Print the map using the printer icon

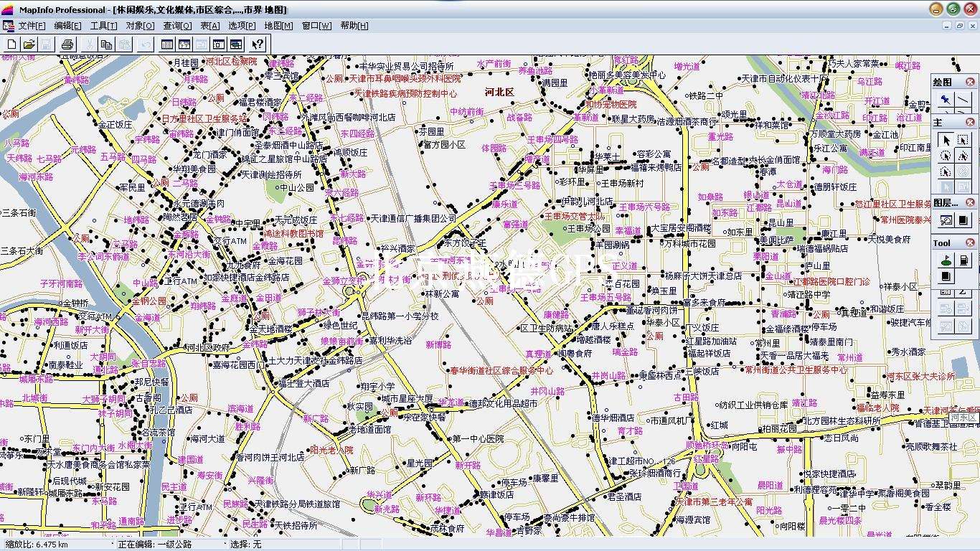67,44
